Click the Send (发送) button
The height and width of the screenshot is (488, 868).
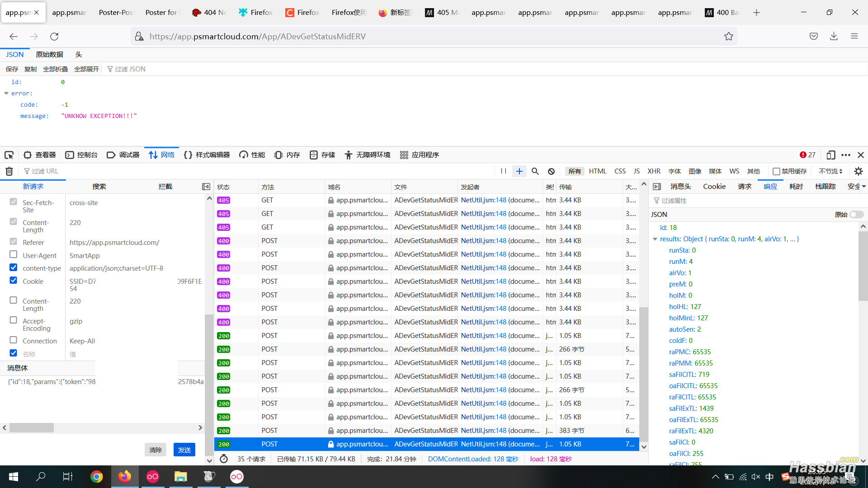184,450
